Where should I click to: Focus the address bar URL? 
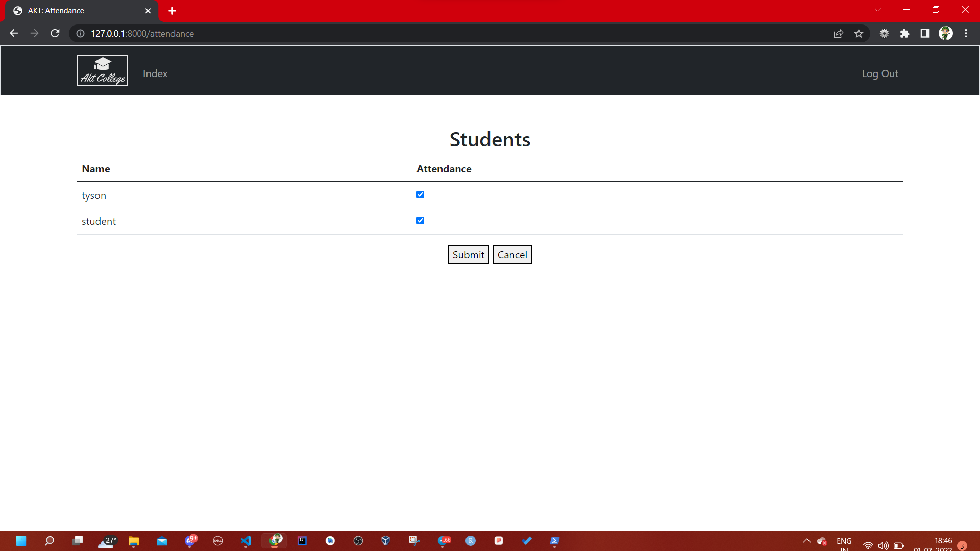pyautogui.click(x=142, y=33)
